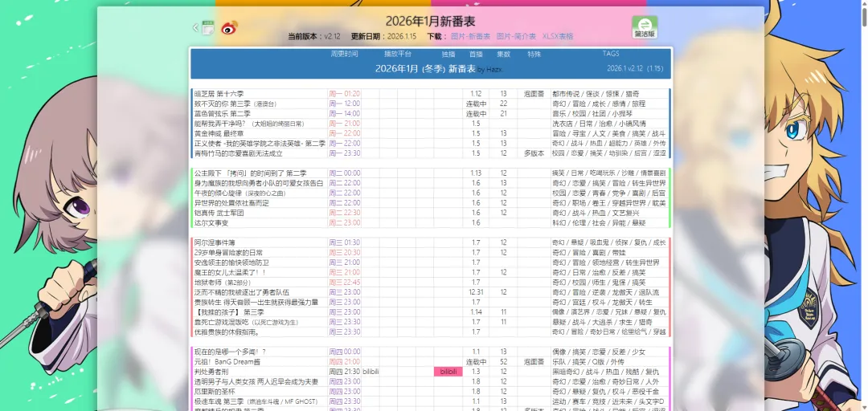Viewport: 868px width, 411px height.
Task: Select the row title 透明男子与人类女孩
Action: (256, 381)
